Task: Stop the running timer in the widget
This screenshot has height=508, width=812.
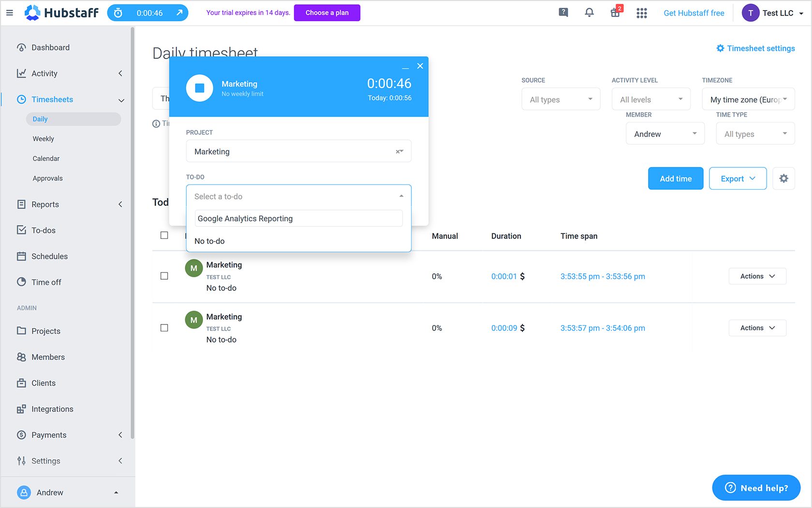Action: coord(200,88)
